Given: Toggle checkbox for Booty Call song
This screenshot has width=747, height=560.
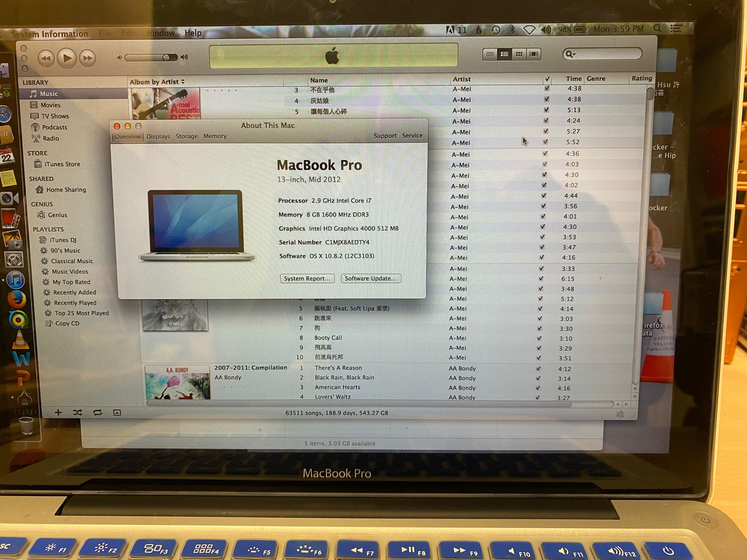Looking at the screenshot, I should click(x=539, y=338).
